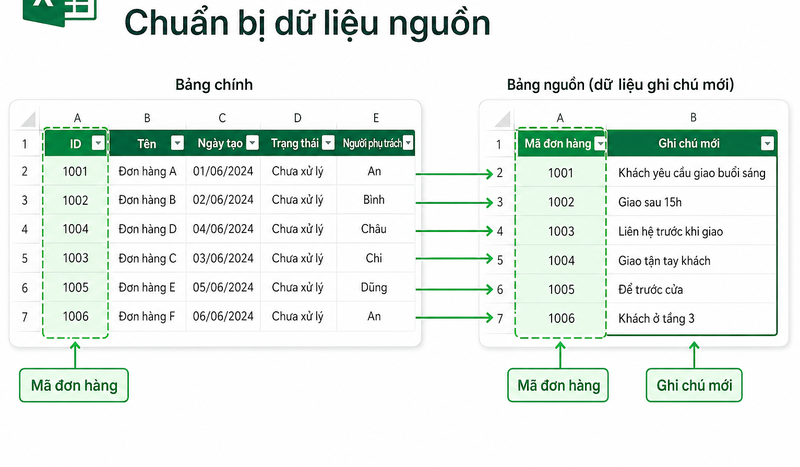Select note Liên hệ trước khi giao
The height and width of the screenshot is (467, 800).
point(692,231)
